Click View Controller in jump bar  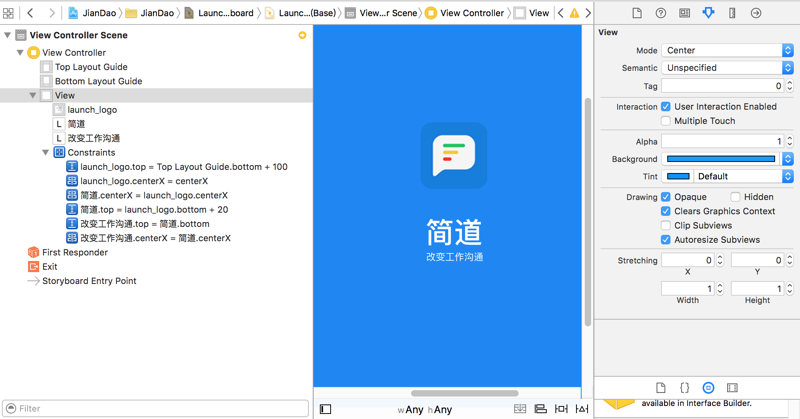click(465, 13)
